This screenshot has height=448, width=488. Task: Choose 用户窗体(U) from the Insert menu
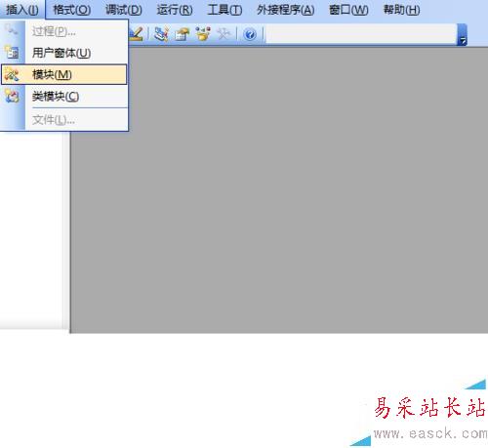pos(64,53)
